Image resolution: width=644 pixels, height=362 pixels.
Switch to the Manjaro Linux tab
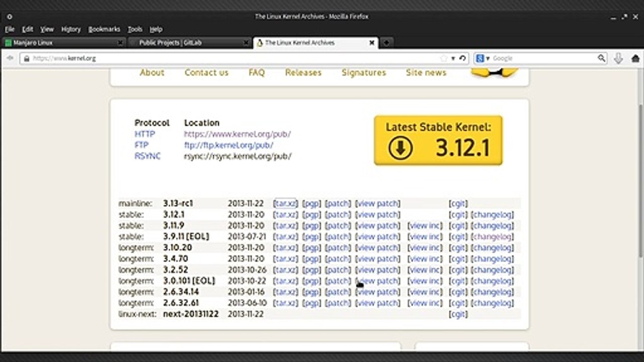(64, 43)
